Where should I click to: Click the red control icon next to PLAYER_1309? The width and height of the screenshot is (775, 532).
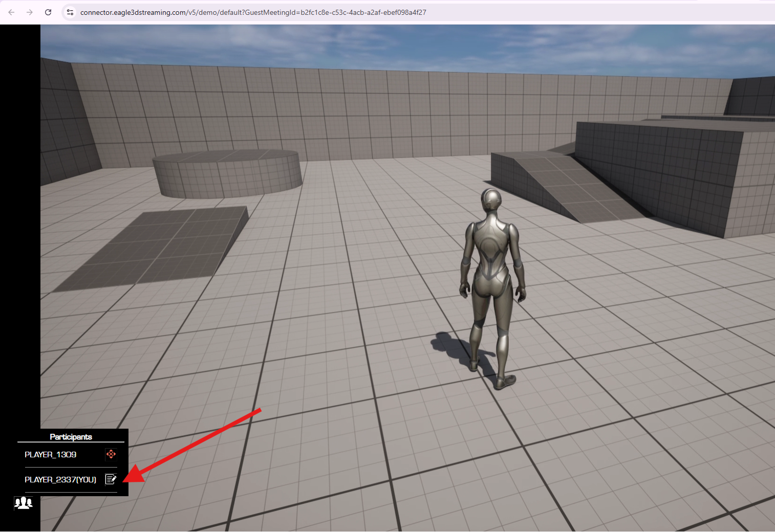pos(111,454)
